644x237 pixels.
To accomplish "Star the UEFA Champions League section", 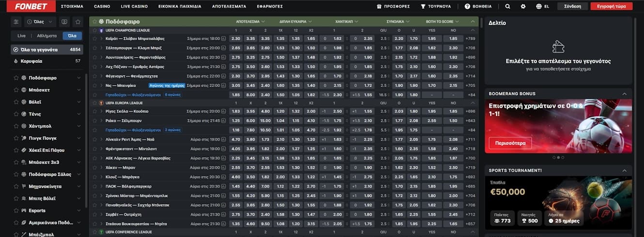I will [95, 30].
